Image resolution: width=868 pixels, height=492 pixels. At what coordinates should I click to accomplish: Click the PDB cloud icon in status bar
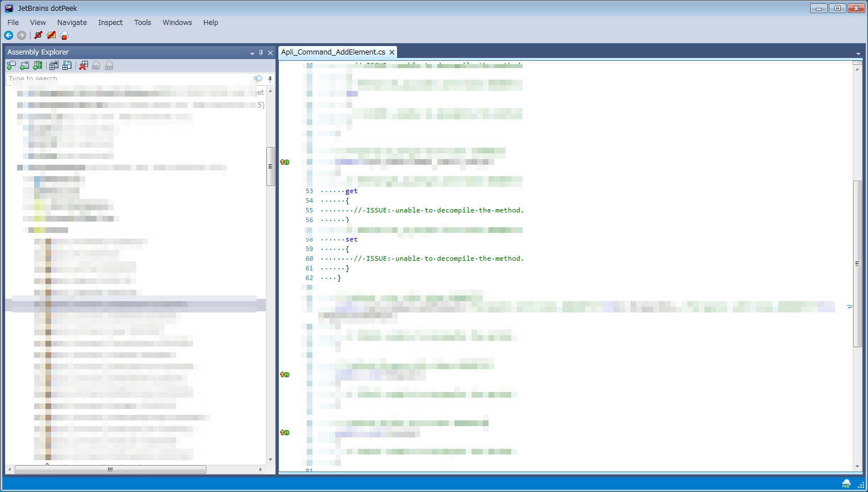(x=846, y=484)
